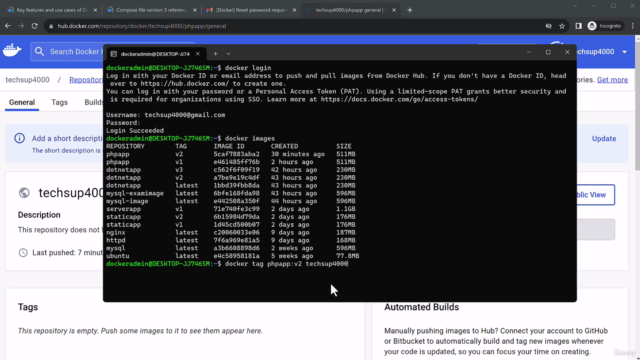Click the Update button in the banner

click(x=604, y=139)
